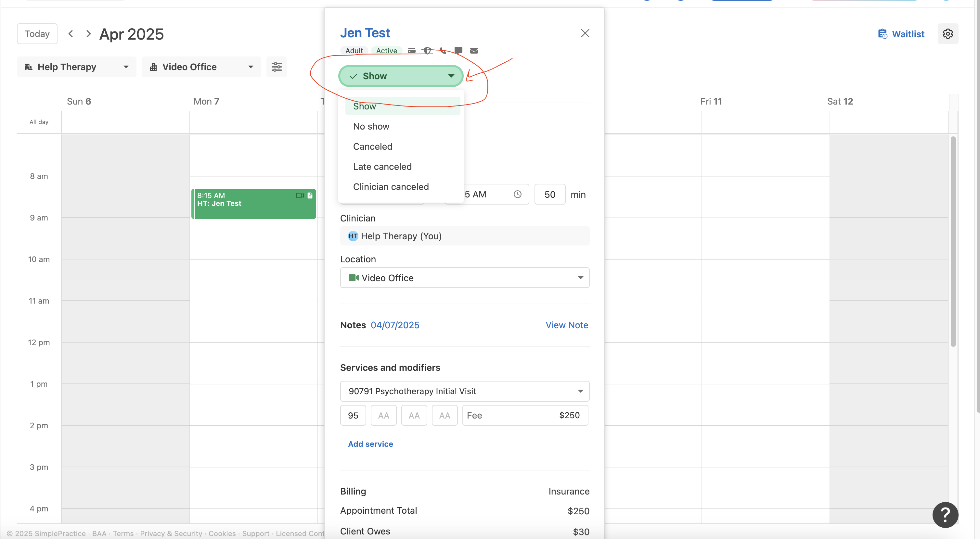Click Add service link

tap(370, 444)
